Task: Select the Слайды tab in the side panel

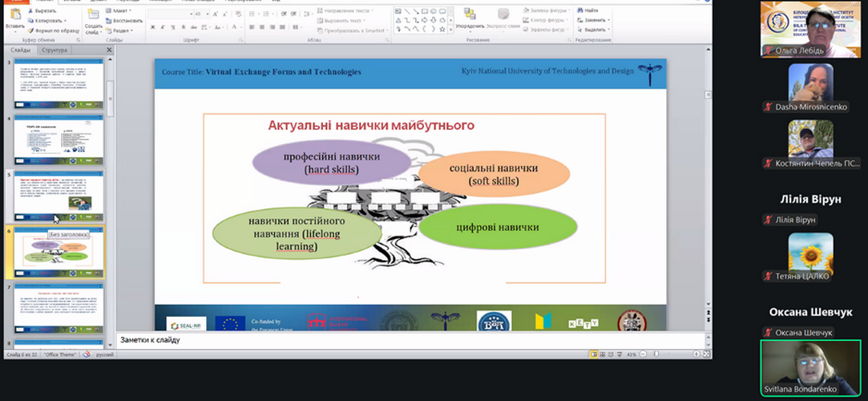Action: tap(20, 50)
